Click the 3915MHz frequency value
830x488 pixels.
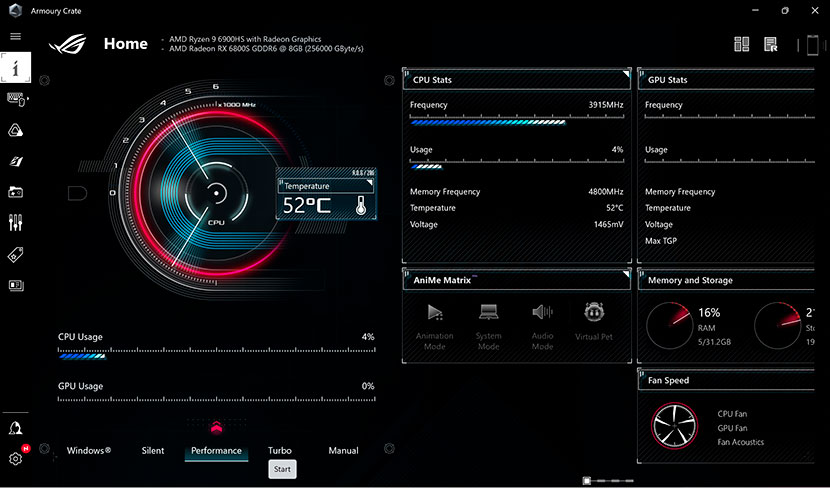click(x=606, y=105)
